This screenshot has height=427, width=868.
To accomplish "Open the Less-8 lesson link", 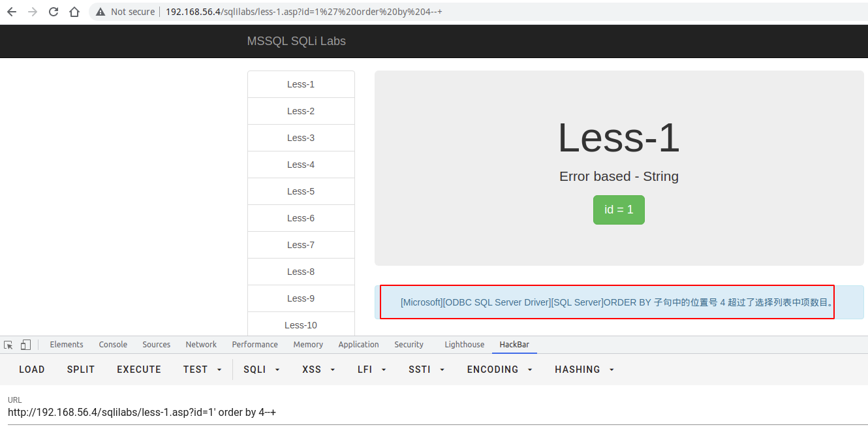I will (301, 272).
